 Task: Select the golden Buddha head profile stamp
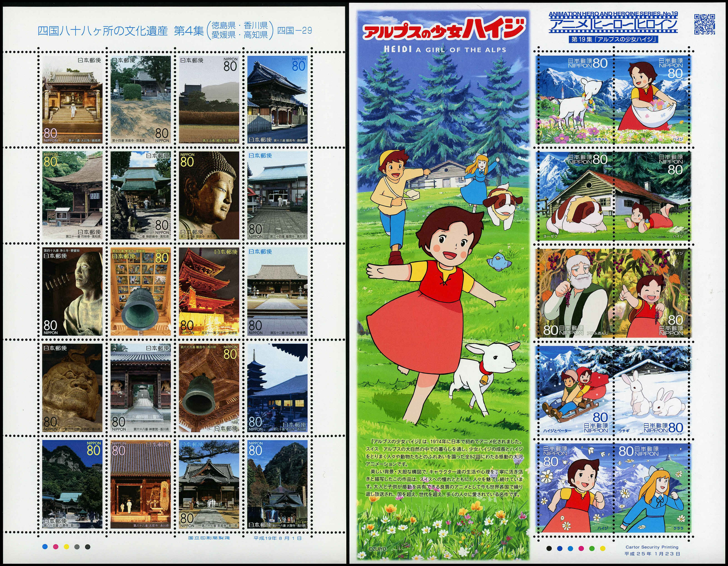(209, 195)
